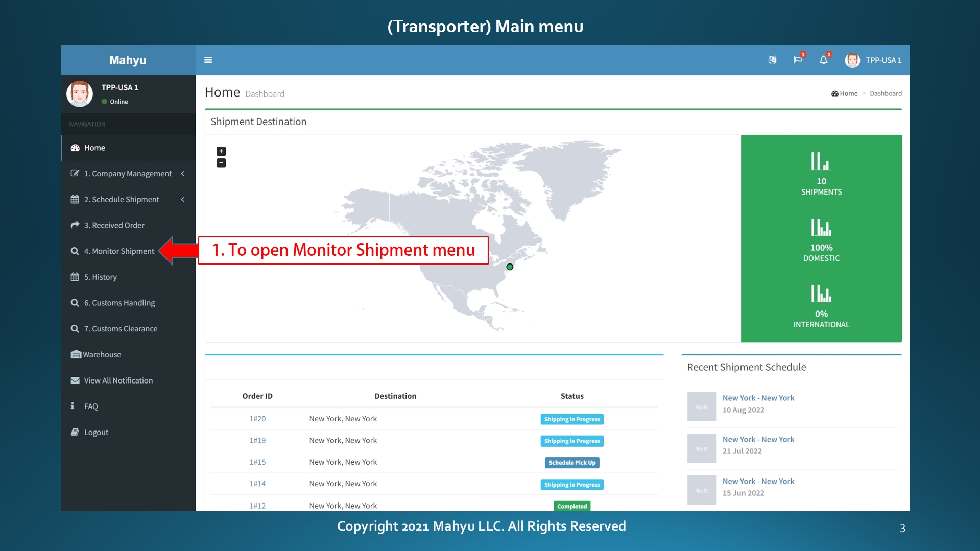
Task: Click the Schedule Pick Up status badge
Action: [x=572, y=463]
